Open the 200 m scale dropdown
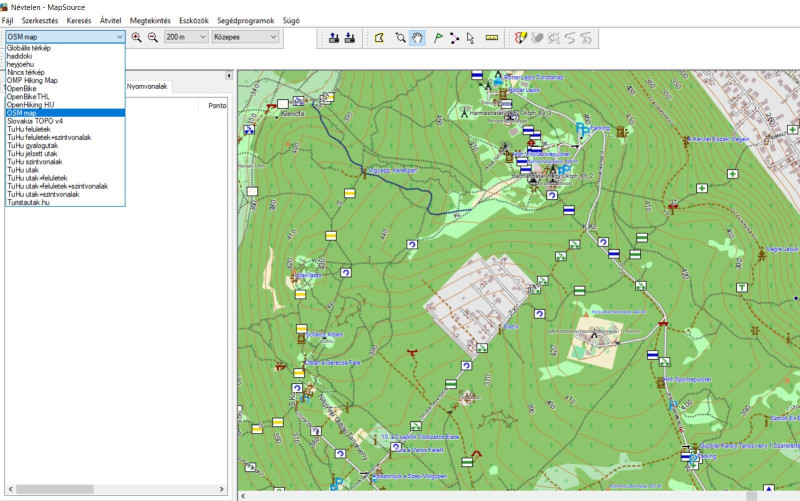 [185, 37]
